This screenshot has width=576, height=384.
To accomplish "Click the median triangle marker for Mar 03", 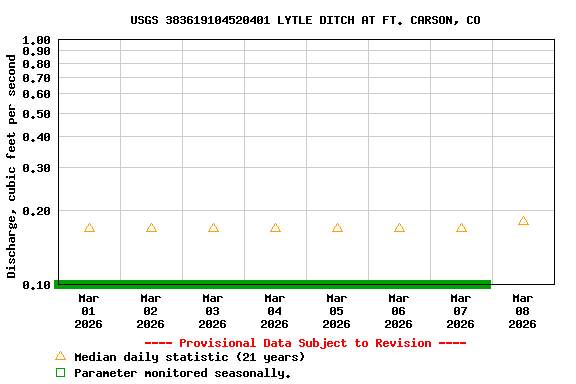I will tap(213, 228).
